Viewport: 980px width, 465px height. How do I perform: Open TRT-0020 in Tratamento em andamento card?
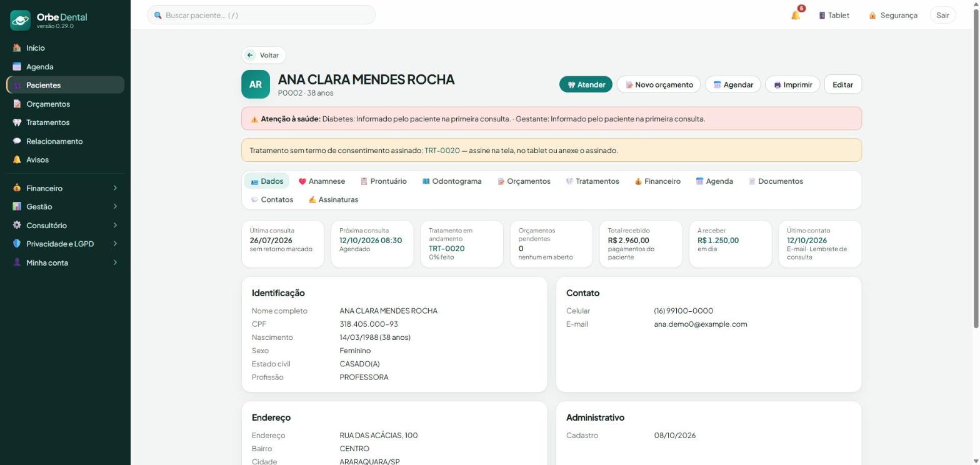[x=447, y=249]
